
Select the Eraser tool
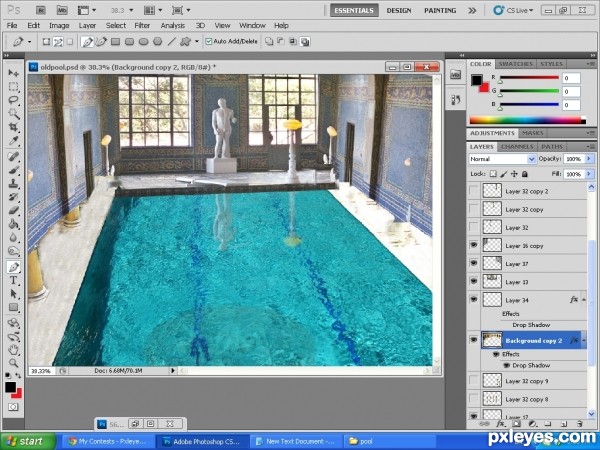coord(13,210)
